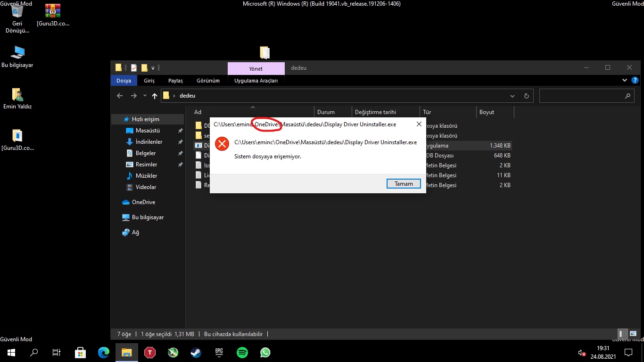Select OneDrive in the navigation pane

143,202
